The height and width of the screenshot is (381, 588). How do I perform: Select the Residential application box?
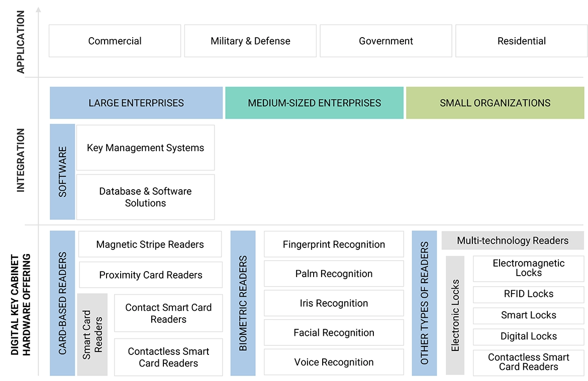(521, 41)
